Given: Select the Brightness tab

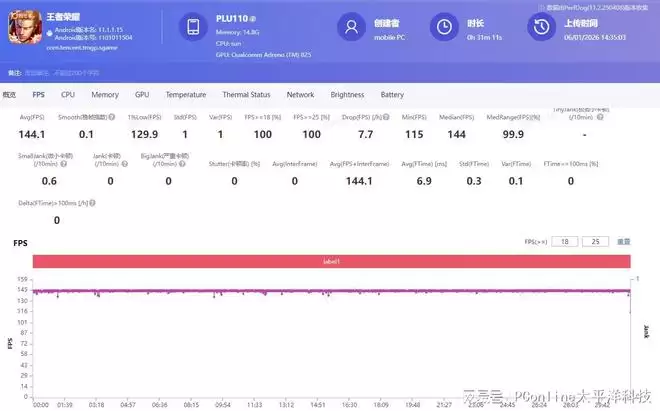Looking at the screenshot, I should click(x=347, y=95).
